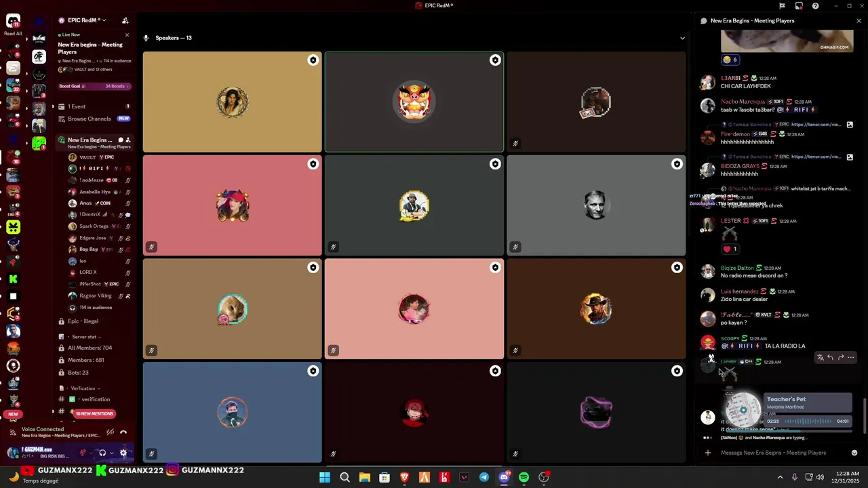Open Browse Channels

click(94, 119)
